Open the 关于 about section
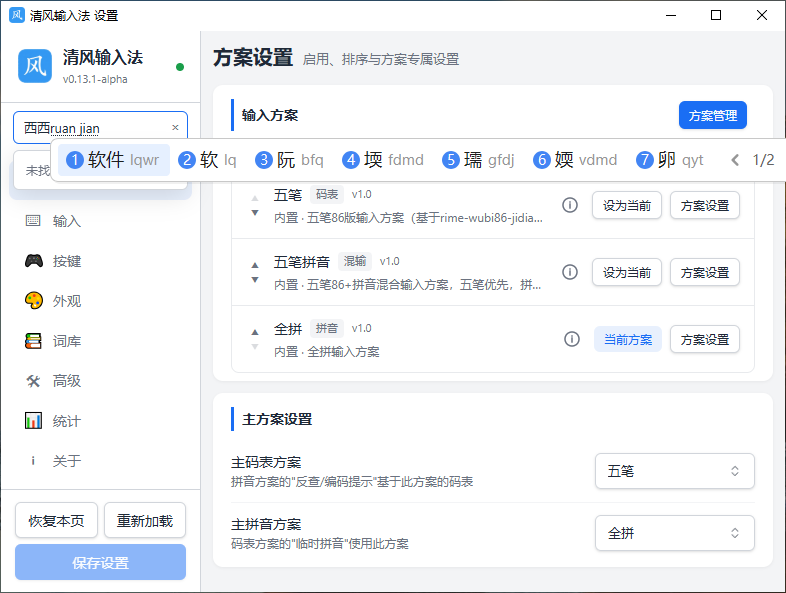Image resolution: width=786 pixels, height=593 pixels. 100,461
